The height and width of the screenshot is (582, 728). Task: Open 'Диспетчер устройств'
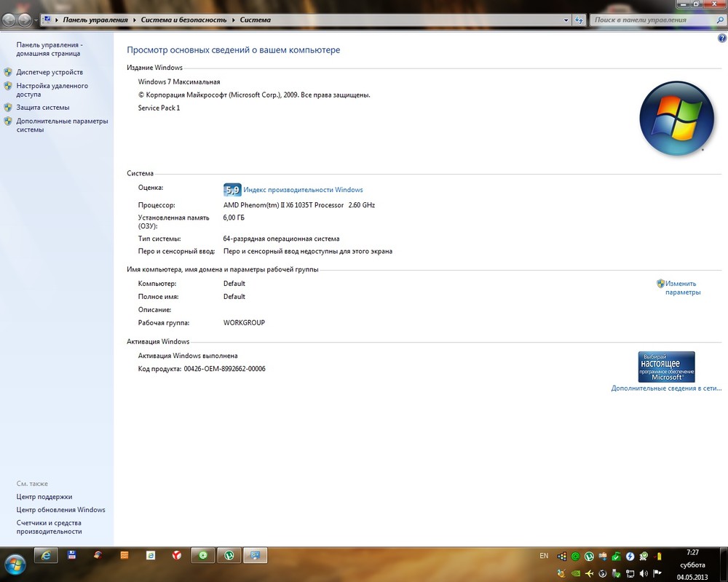50,72
